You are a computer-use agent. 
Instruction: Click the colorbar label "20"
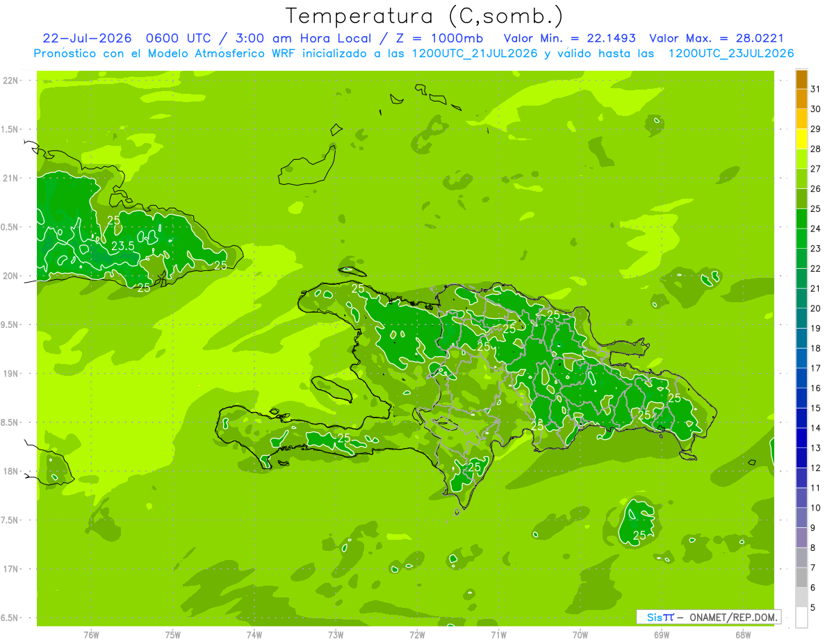point(816,308)
